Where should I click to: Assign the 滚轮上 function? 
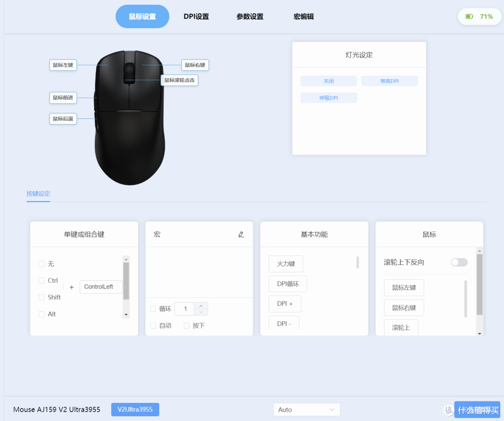401,328
